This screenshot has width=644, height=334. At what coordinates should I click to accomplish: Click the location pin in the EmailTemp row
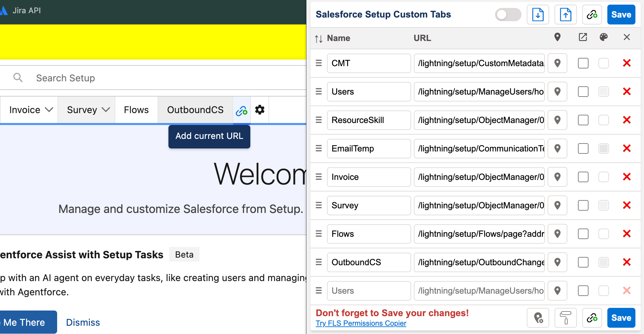(557, 148)
